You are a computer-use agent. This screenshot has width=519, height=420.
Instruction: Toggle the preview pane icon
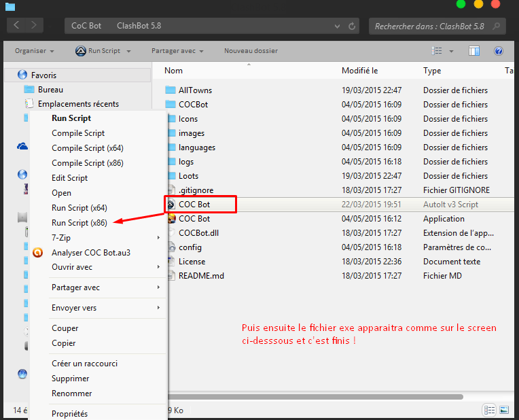click(x=474, y=51)
